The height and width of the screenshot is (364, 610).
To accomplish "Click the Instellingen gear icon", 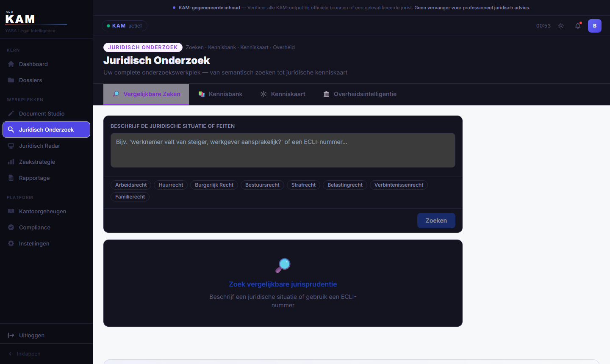I will [11, 243].
